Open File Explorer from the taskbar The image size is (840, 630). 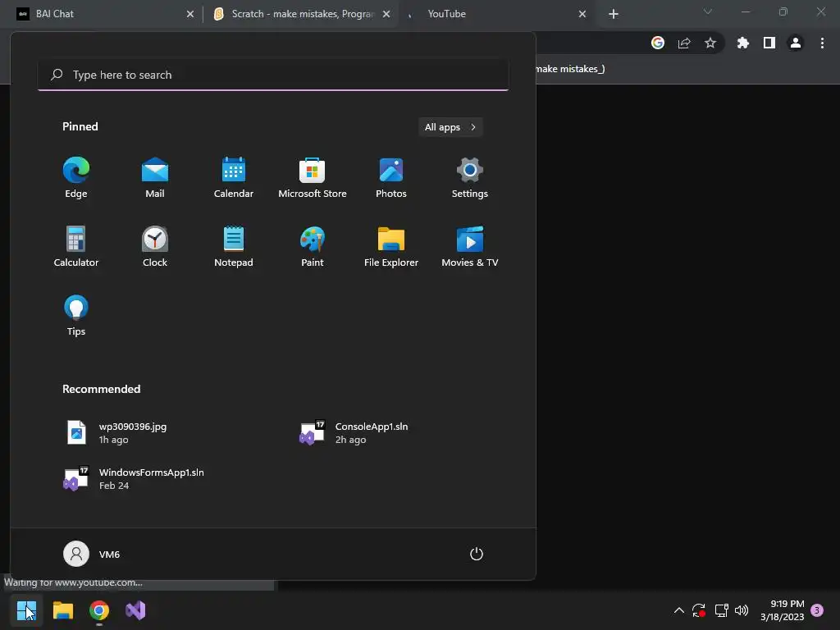(62, 610)
